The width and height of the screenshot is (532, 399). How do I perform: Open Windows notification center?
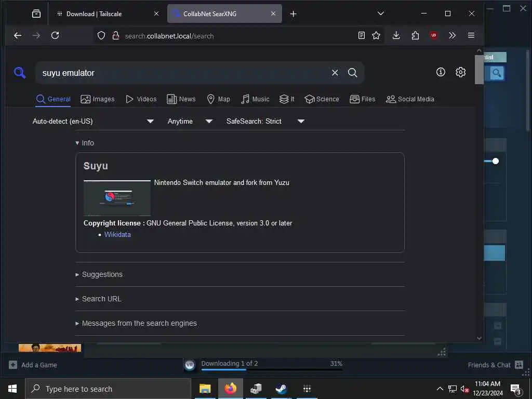pyautogui.click(x=516, y=390)
